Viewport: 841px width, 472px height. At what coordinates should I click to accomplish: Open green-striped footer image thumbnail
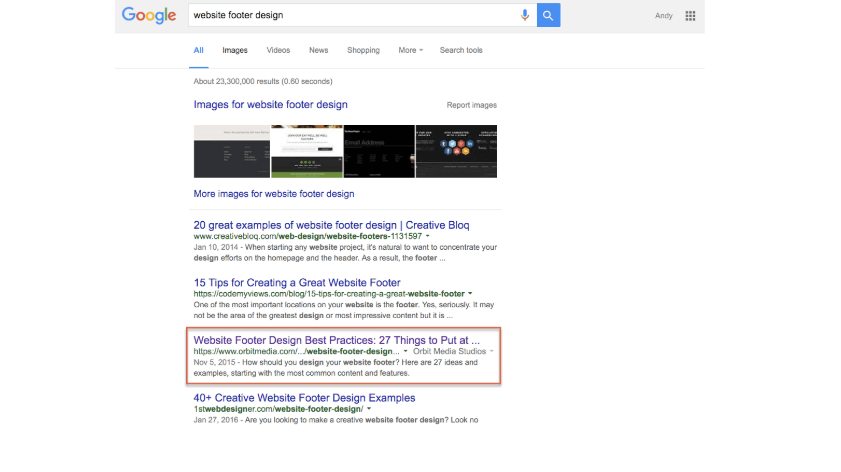click(x=307, y=151)
